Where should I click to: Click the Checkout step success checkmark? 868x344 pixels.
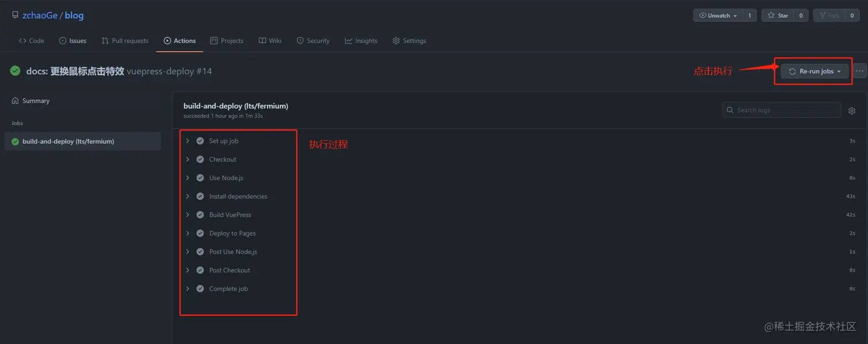click(x=200, y=159)
